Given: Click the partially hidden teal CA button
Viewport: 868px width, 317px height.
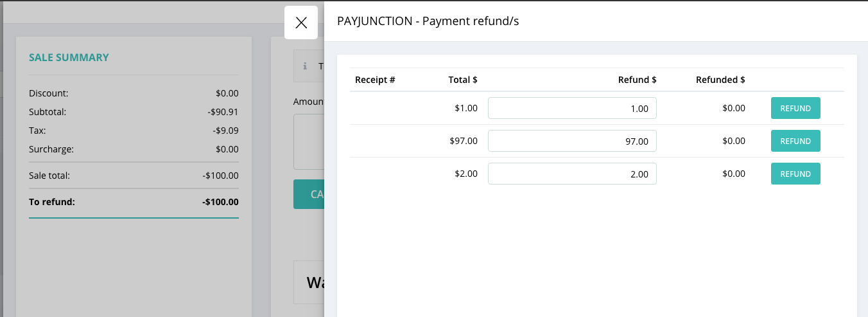Looking at the screenshot, I should 309,194.
